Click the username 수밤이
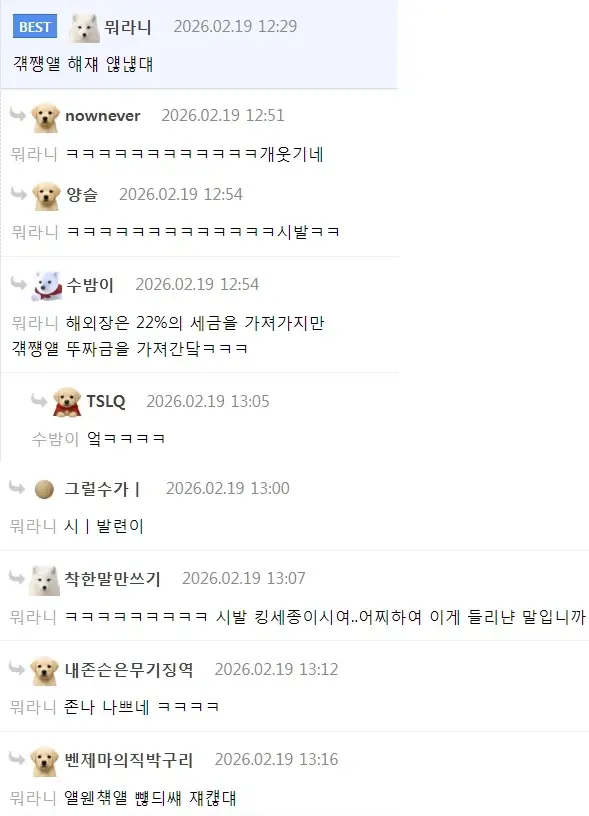The height and width of the screenshot is (816, 589). tap(90, 285)
